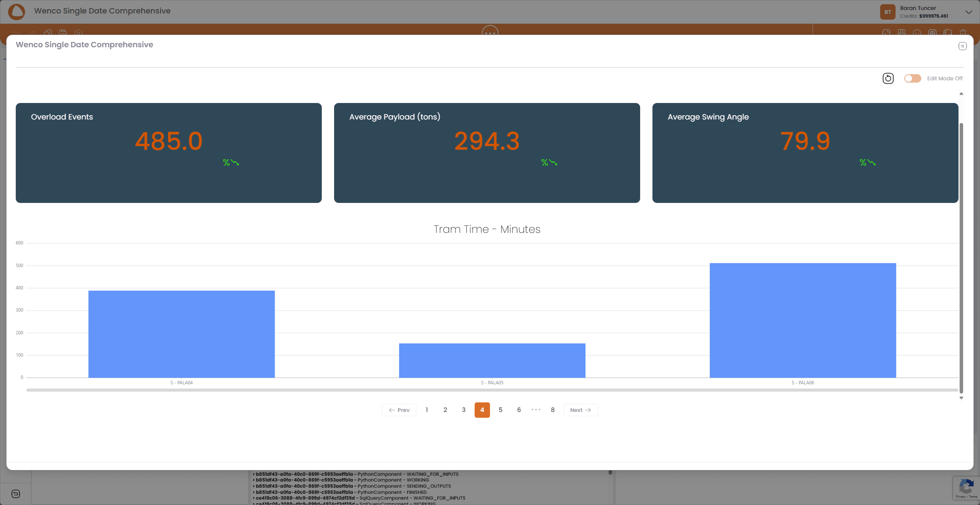The image size is (980, 505).
Task: Expand the account dropdown chevron
Action: (x=969, y=12)
